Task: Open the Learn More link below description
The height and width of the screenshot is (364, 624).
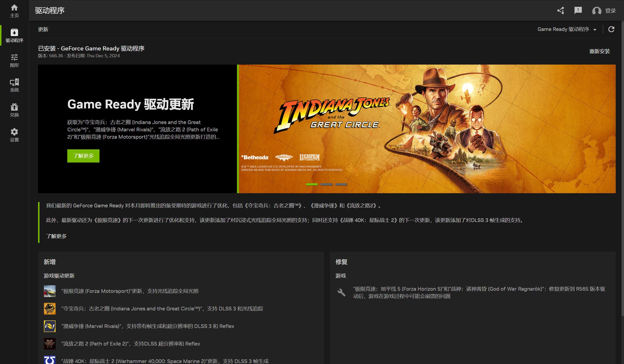Action: (56, 236)
